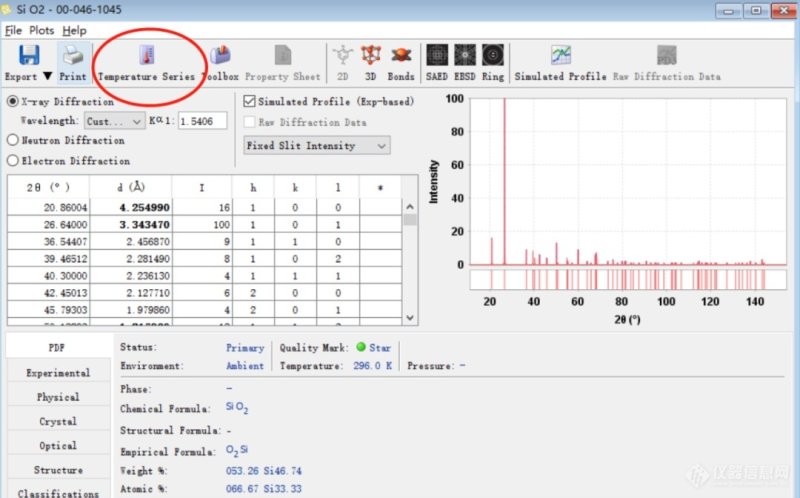This screenshot has height=498, width=800.
Task: Open the Bonds view icon
Action: point(401,56)
